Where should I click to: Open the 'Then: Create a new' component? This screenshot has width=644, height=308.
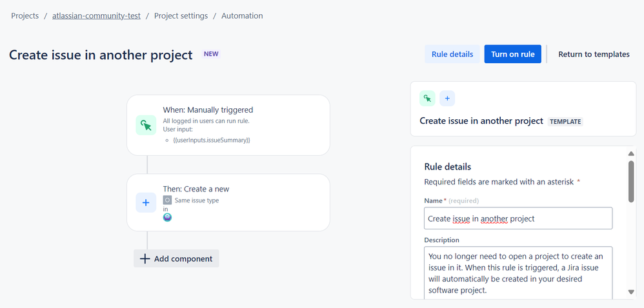click(x=228, y=202)
